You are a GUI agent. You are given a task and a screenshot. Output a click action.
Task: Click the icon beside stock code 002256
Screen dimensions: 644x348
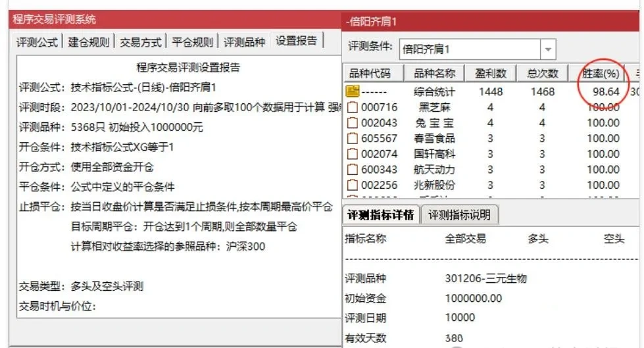pyautogui.click(x=353, y=186)
